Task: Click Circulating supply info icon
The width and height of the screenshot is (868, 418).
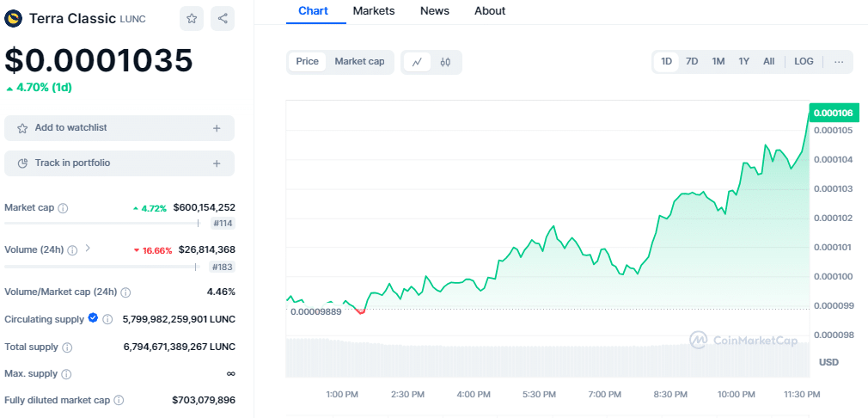Action: click(108, 319)
